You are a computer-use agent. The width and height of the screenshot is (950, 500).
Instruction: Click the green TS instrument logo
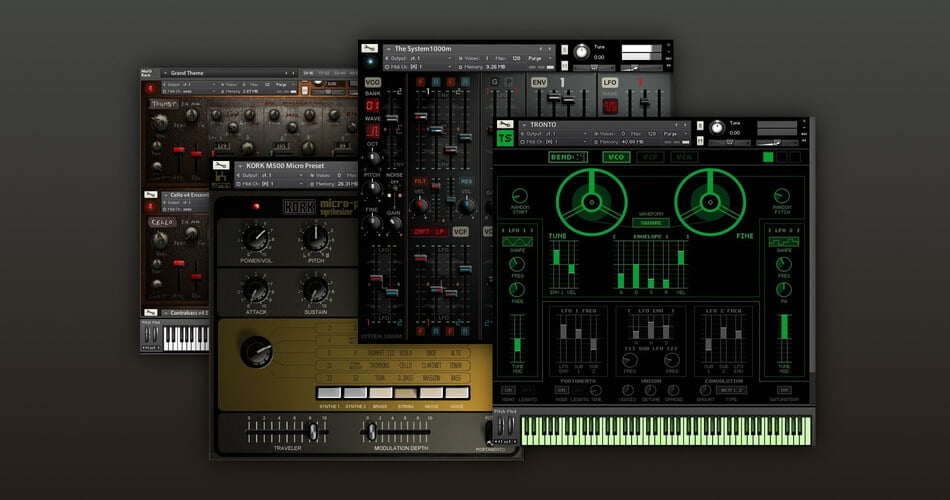pyautogui.click(x=505, y=139)
